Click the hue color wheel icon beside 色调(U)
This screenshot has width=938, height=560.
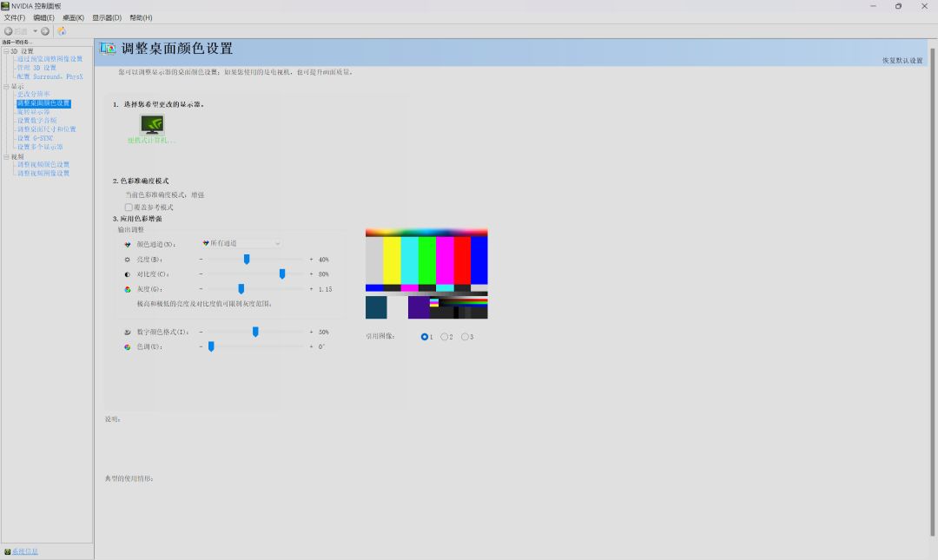128,347
